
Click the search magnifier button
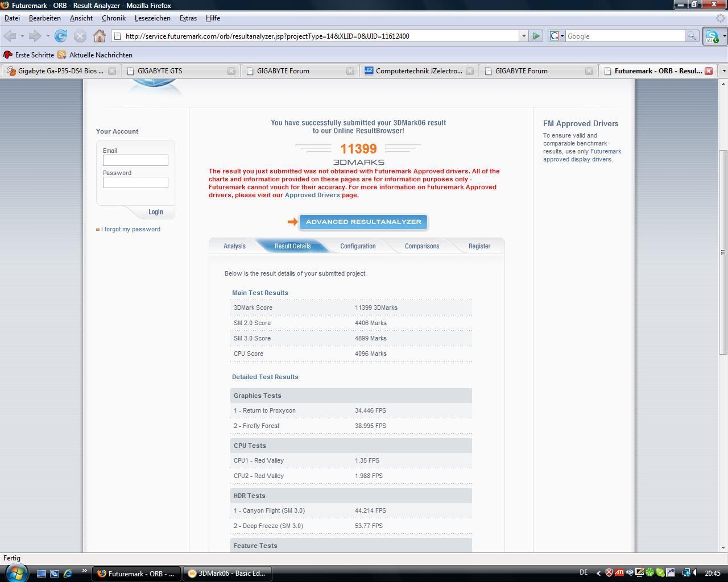click(692, 36)
